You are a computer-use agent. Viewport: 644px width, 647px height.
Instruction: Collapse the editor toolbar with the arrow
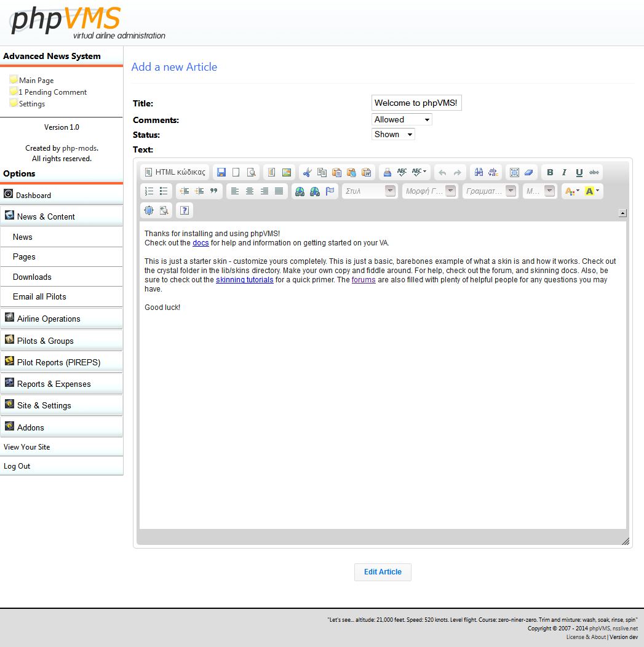[623, 213]
